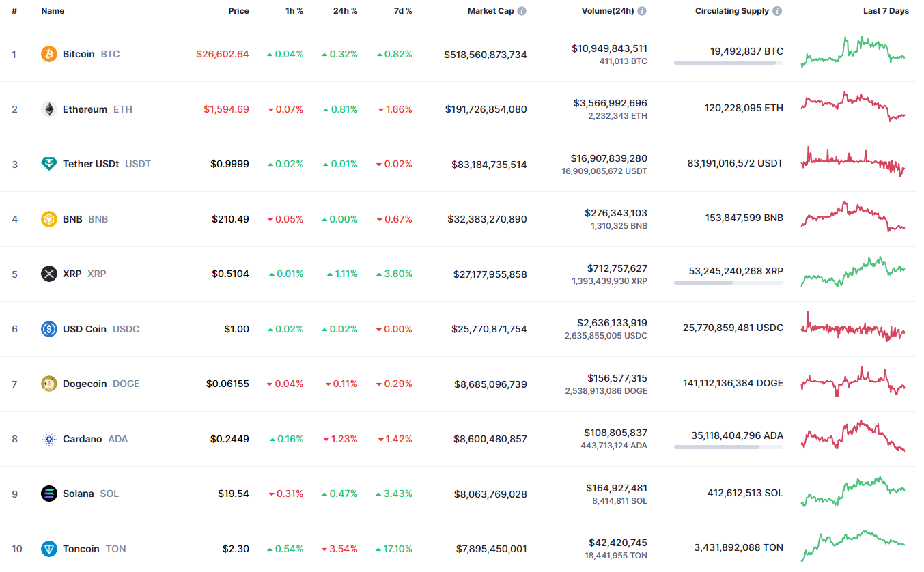
Task: Open the Cardano ADA link
Action: point(82,439)
